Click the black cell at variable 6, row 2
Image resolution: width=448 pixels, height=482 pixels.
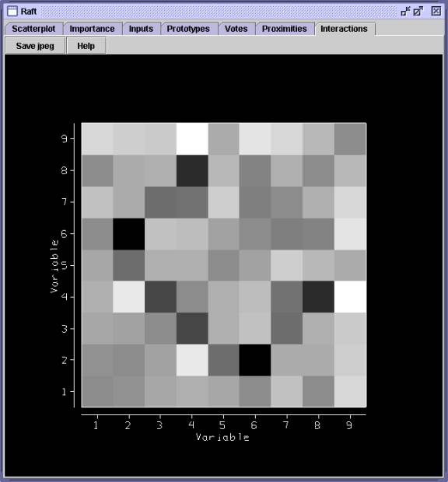pos(255,360)
